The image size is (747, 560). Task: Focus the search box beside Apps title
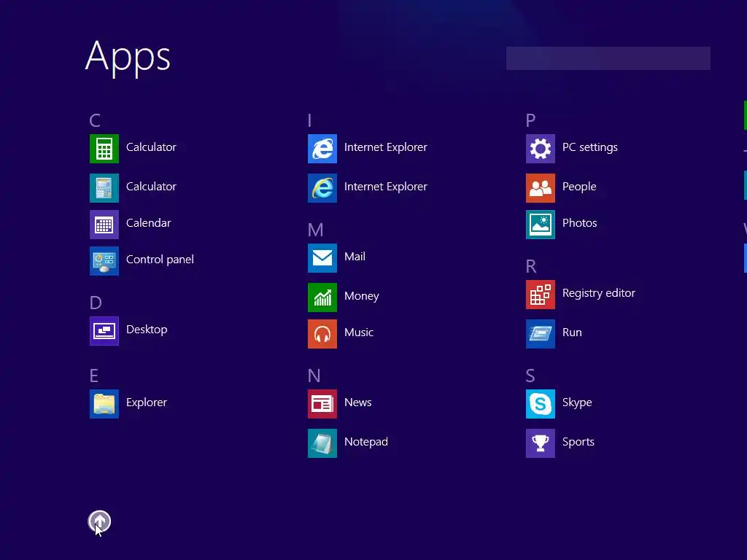(x=608, y=58)
